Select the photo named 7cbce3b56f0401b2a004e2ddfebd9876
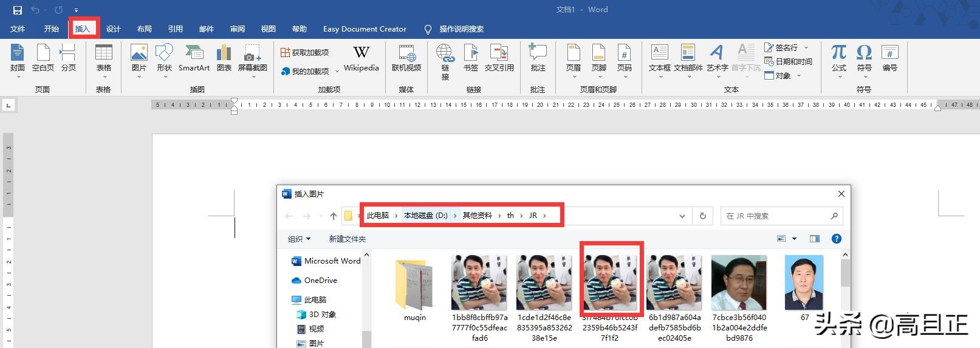The height and width of the screenshot is (348, 980). [x=739, y=298]
